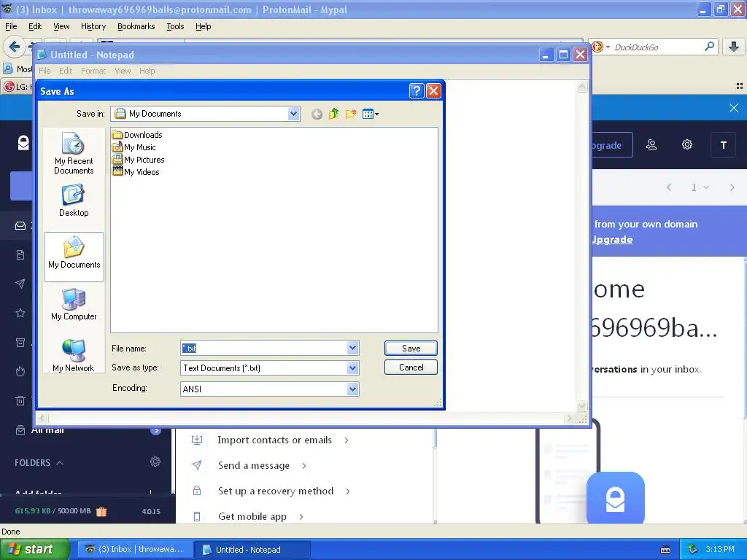Viewport: 747px width, 560px height.
Task: Open Archive icon in sidebar
Action: [x=20, y=343]
